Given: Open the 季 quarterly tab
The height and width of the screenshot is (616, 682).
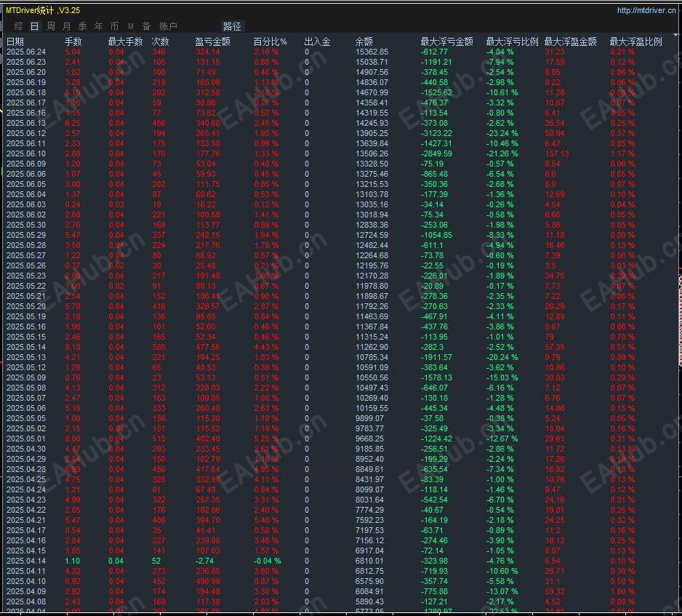Looking at the screenshot, I should (83, 26).
